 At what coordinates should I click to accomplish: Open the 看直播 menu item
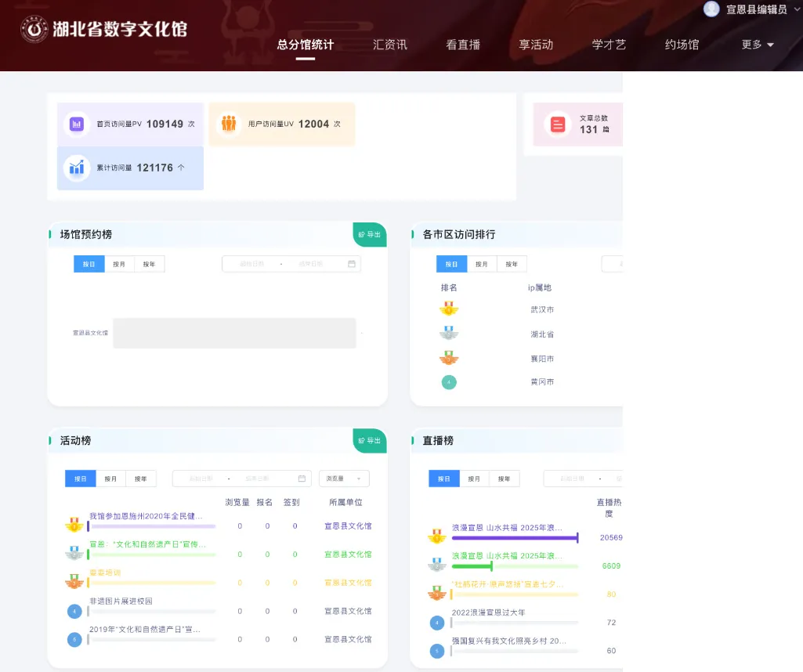[462, 45]
